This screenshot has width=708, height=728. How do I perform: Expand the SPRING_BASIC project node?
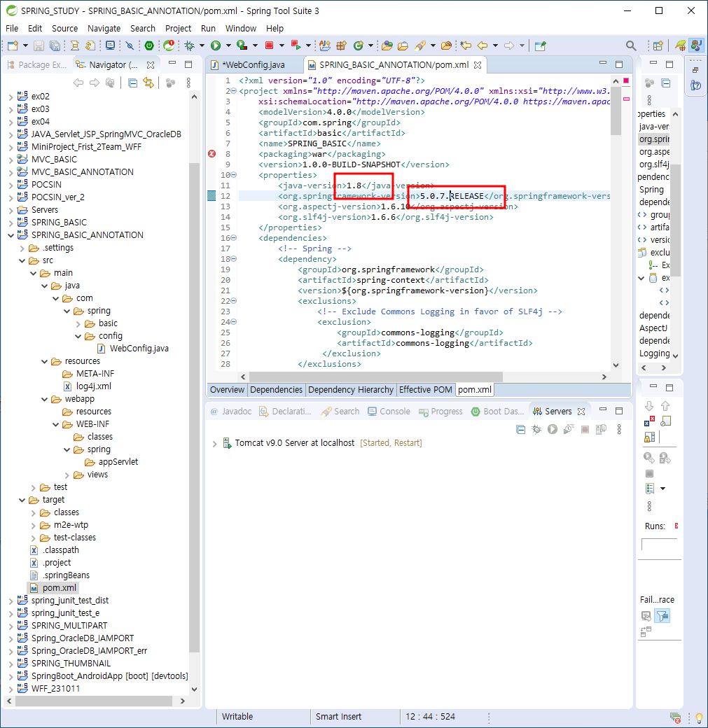11,223
